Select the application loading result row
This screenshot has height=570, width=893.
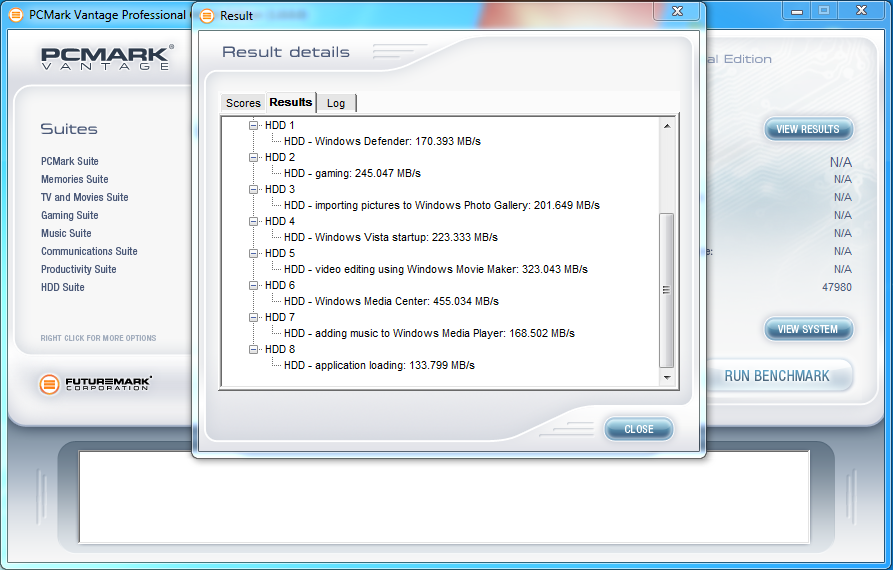click(x=379, y=365)
